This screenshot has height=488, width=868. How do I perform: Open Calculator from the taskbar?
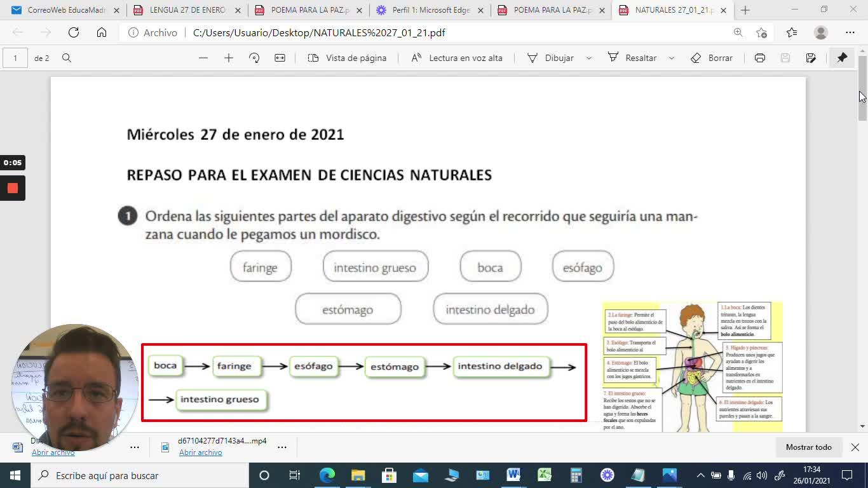[576, 475]
